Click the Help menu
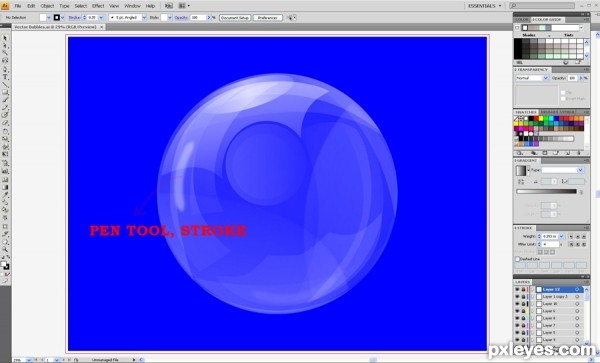The width and height of the screenshot is (600, 363). pyautogui.click(x=150, y=6)
